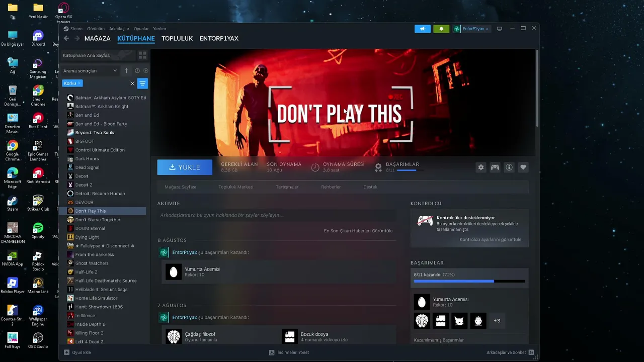The image size is (644, 362).
Task: Open the Epic Games Launcher desktop shortcut
Action: (38, 151)
